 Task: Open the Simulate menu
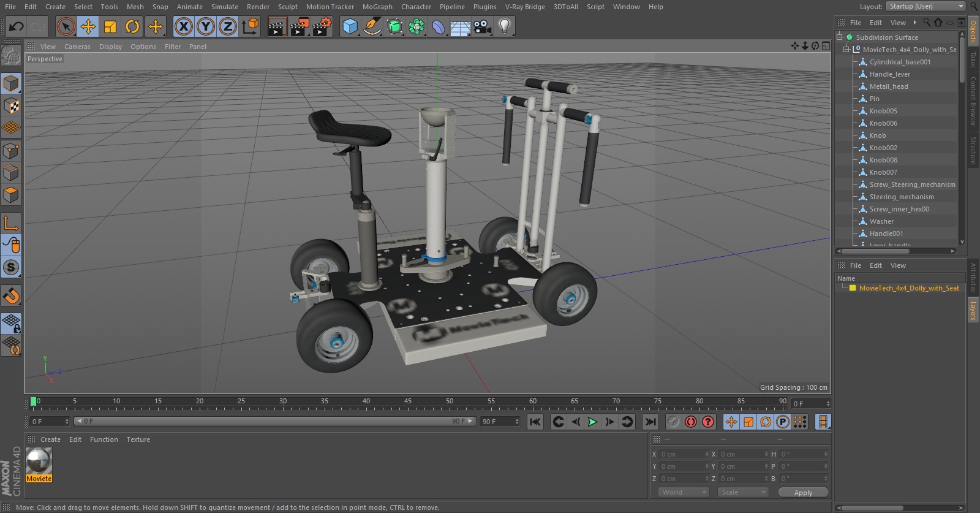pos(225,7)
